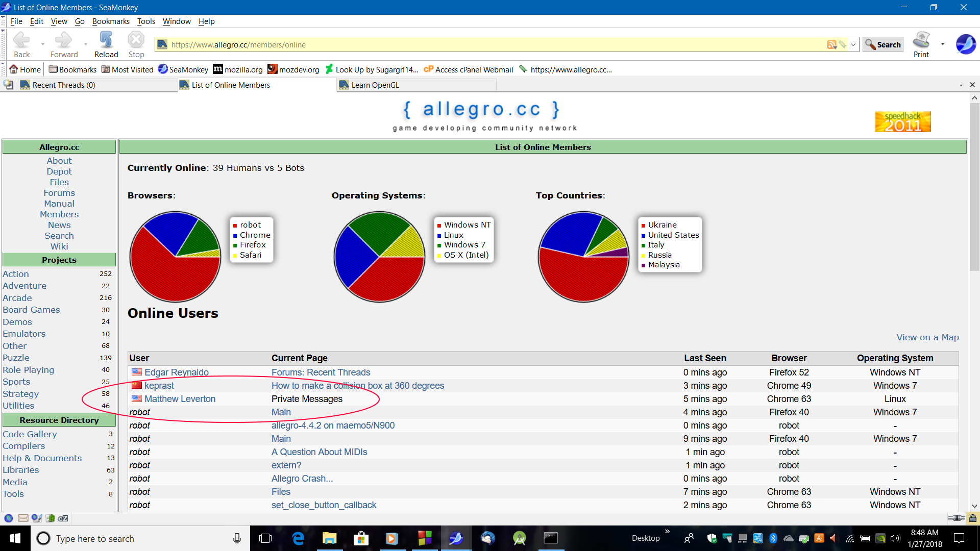The height and width of the screenshot is (551, 980).
Task: Click the security padlock in the status bar
Action: (x=973, y=518)
